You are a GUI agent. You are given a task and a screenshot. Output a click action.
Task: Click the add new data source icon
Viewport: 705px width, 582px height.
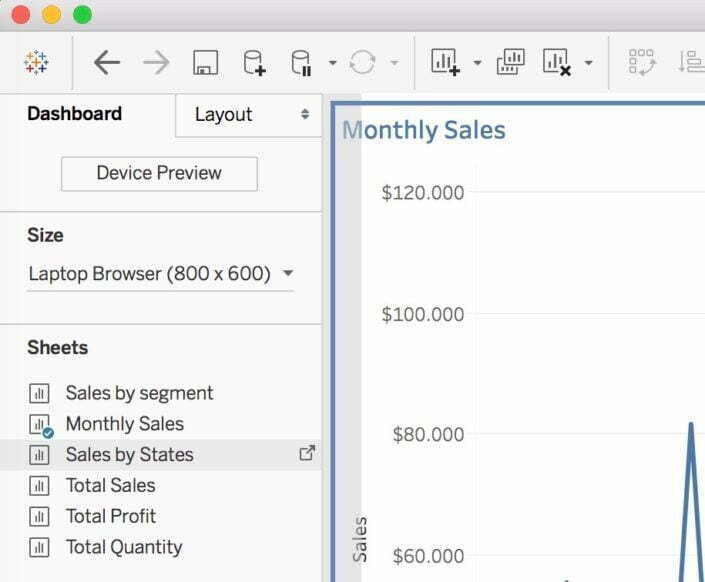(x=254, y=63)
